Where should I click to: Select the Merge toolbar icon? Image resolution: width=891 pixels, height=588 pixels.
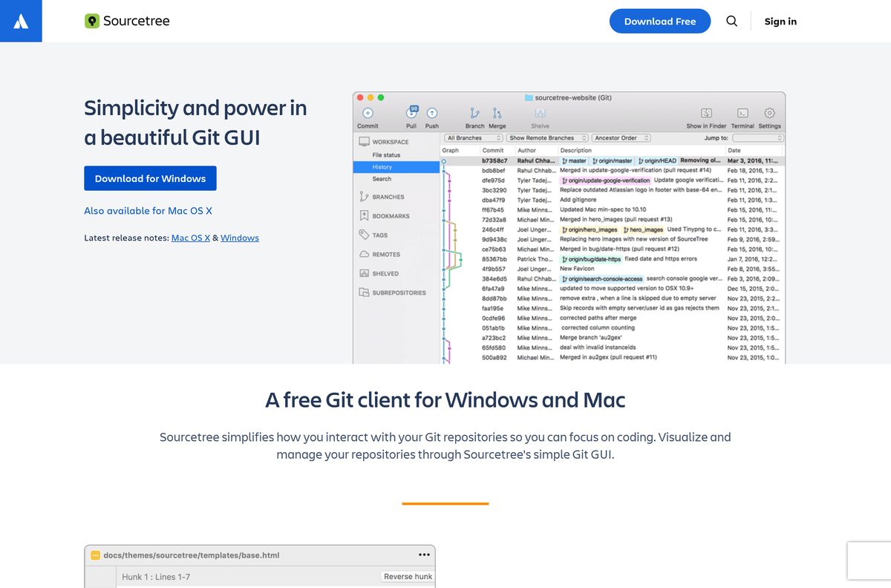tap(497, 113)
